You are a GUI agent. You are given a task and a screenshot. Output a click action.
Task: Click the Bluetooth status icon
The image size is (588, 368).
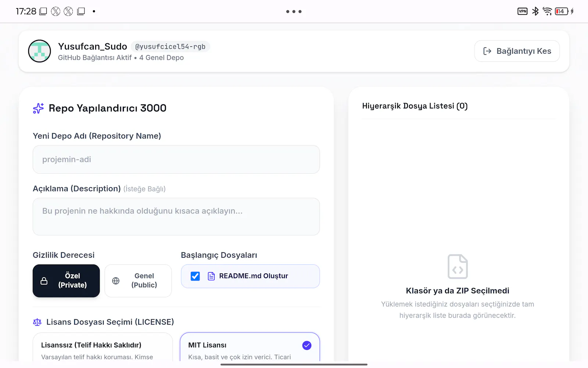(x=535, y=11)
